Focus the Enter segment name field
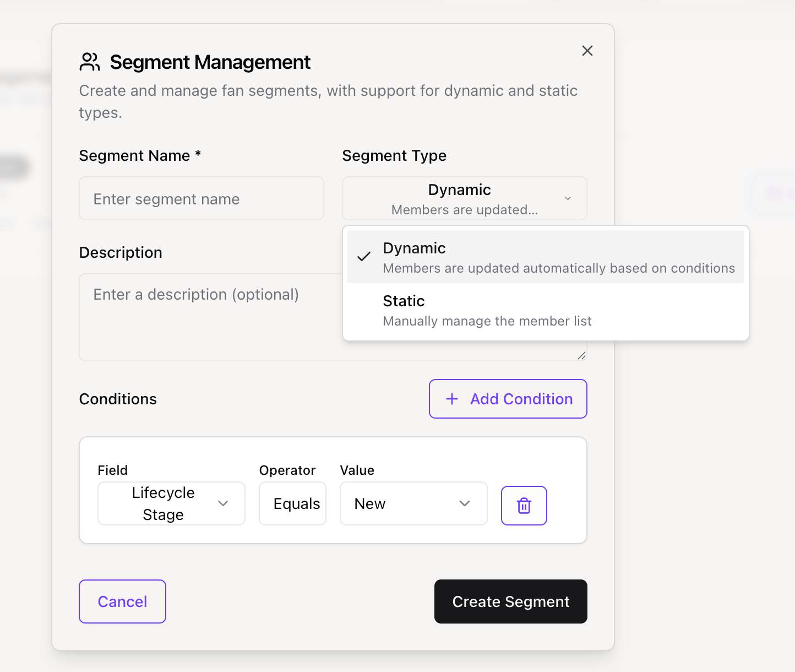795x672 pixels. (x=202, y=198)
